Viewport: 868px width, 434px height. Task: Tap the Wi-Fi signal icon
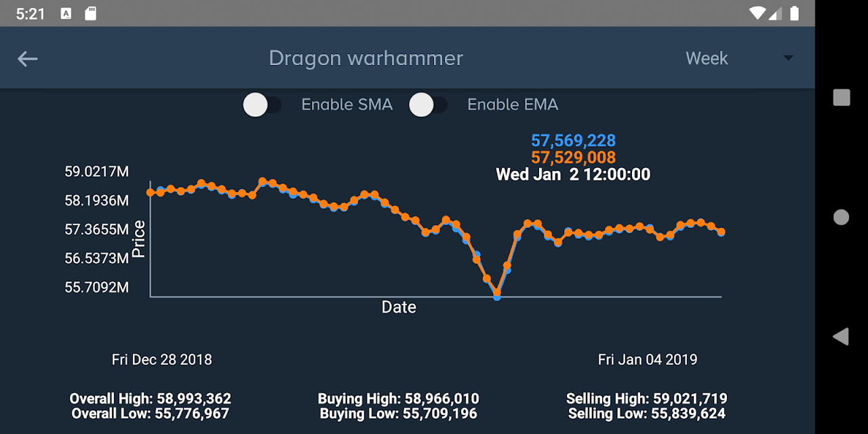click(x=758, y=14)
